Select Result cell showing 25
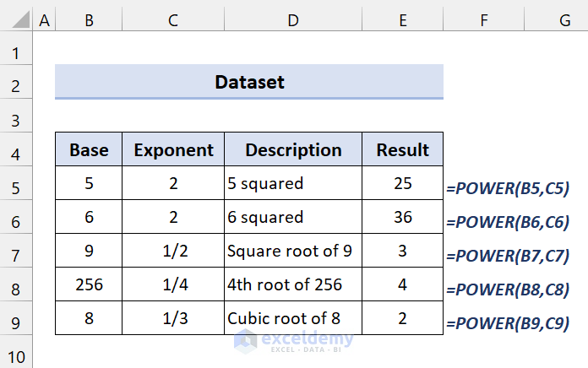This screenshot has width=588, height=368. tap(403, 183)
